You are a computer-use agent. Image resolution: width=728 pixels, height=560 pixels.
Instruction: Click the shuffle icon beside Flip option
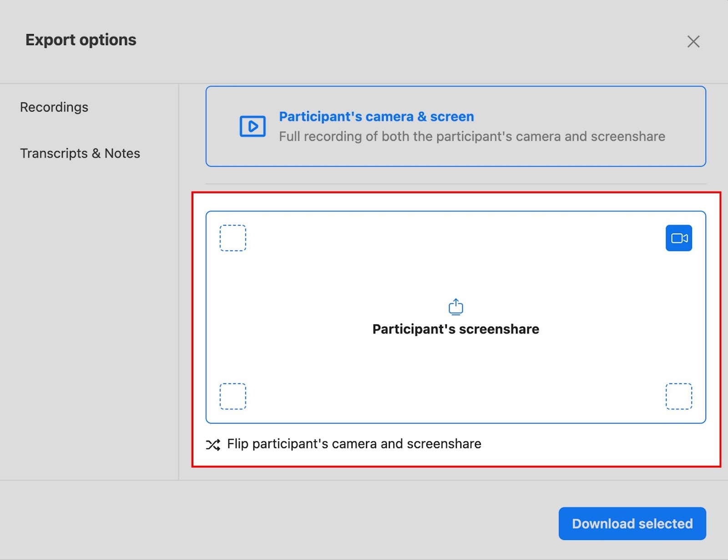coord(213,444)
